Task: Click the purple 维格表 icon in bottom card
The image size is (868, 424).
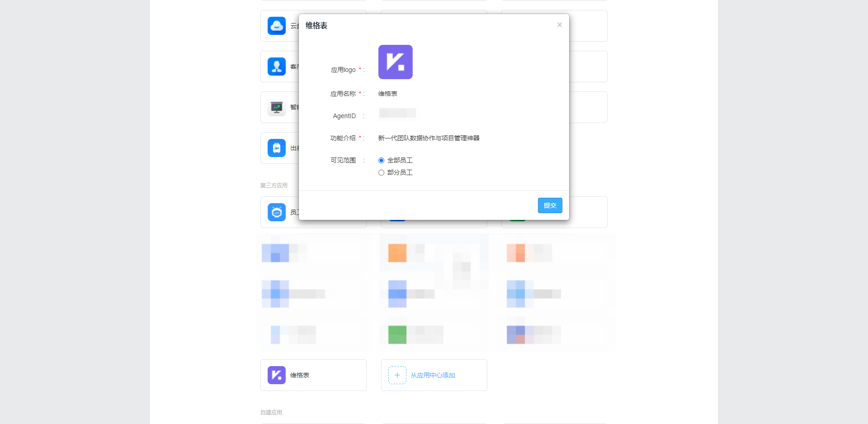Action: (276, 375)
